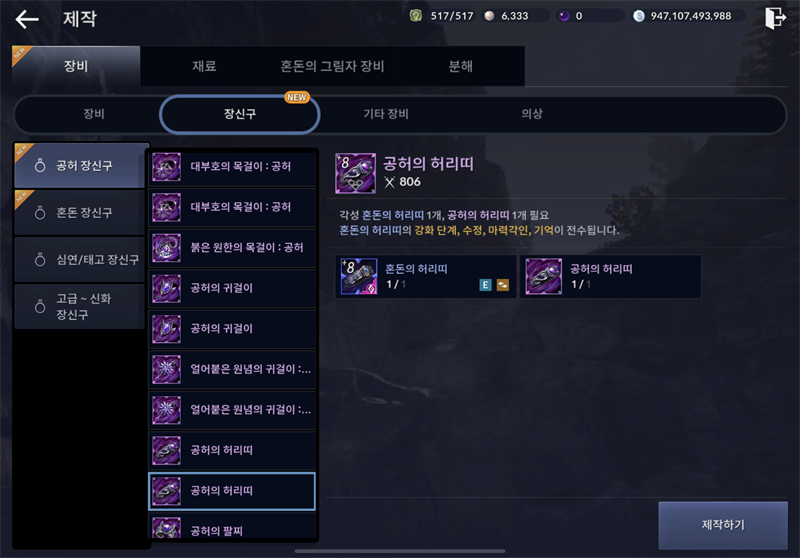The image size is (800, 558).
Task: Open the 분해 tab
Action: [x=460, y=66]
